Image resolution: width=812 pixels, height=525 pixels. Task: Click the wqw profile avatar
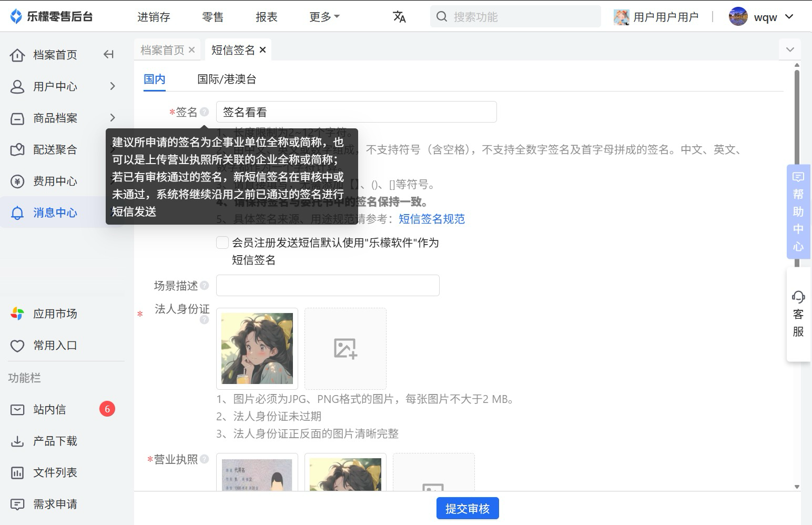738,17
